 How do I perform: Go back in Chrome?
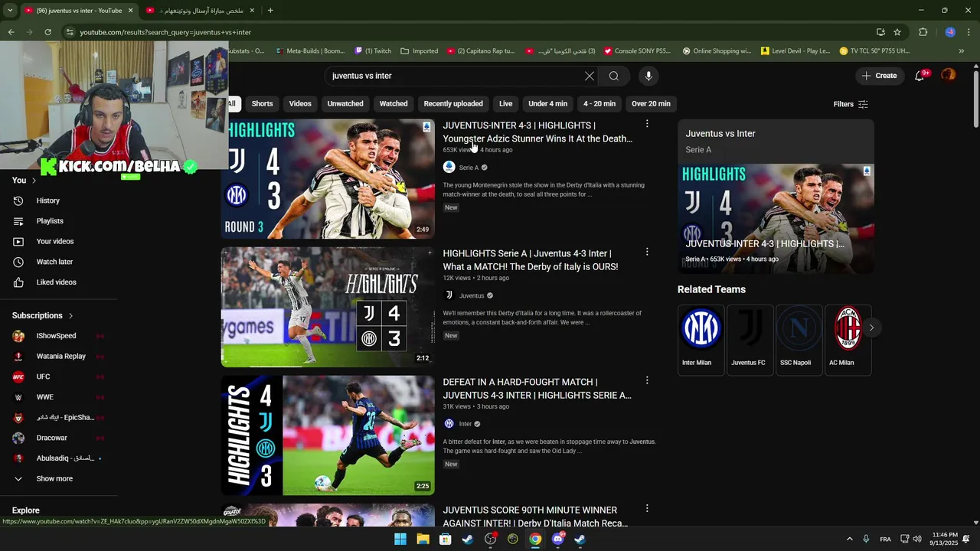11,32
